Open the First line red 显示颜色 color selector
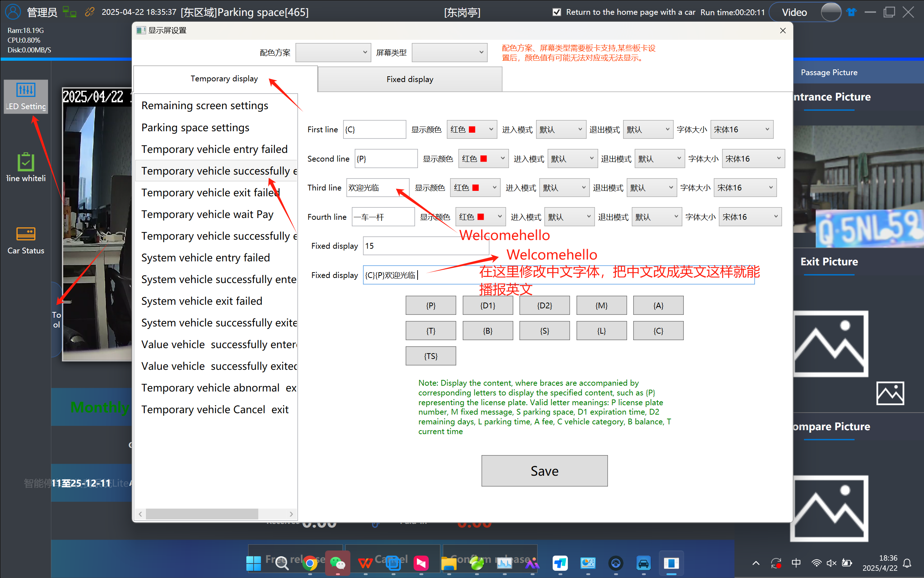 pyautogui.click(x=472, y=130)
